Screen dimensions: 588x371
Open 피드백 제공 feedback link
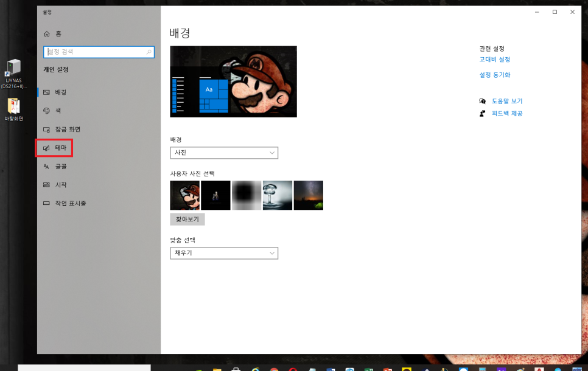[x=507, y=113]
